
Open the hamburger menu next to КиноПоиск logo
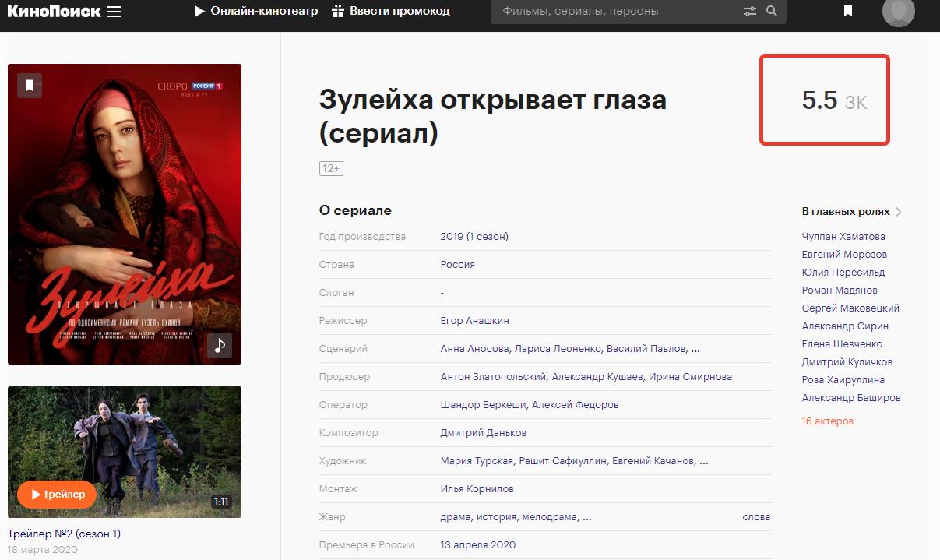point(114,12)
